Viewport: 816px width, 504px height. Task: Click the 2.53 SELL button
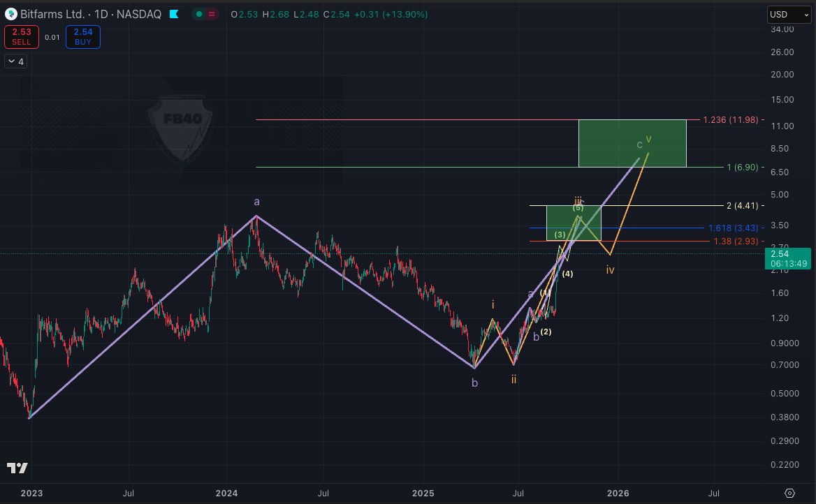pos(22,37)
